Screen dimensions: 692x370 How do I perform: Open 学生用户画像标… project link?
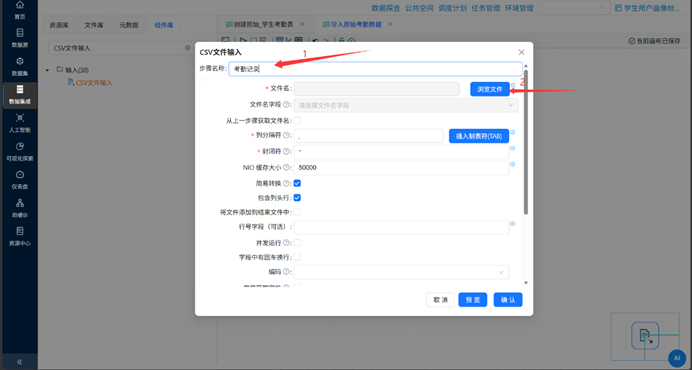(647, 8)
